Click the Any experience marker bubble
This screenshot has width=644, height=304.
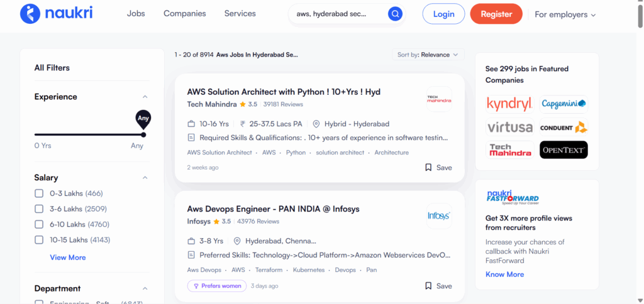point(143,119)
